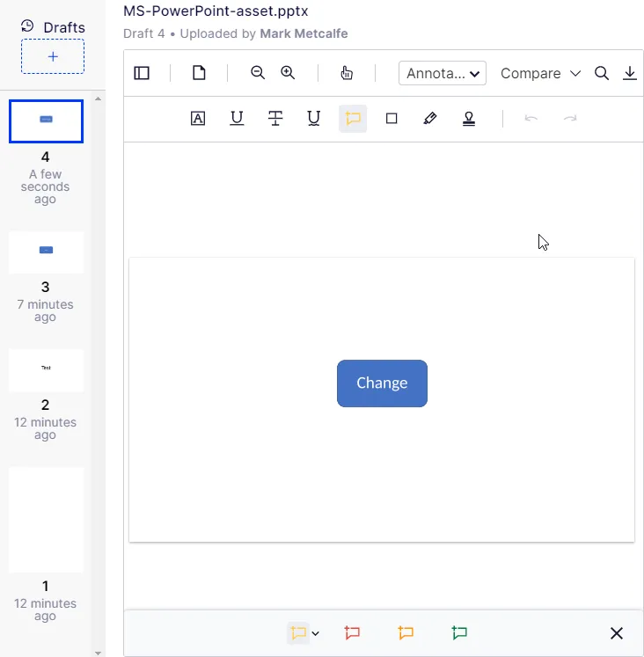Select the squiggly underline tool
Viewport: 644px width, 657px height.
point(314,119)
